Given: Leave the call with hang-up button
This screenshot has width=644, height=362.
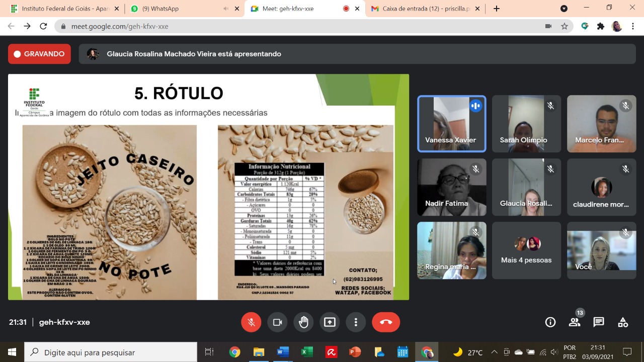Looking at the screenshot, I should (386, 322).
